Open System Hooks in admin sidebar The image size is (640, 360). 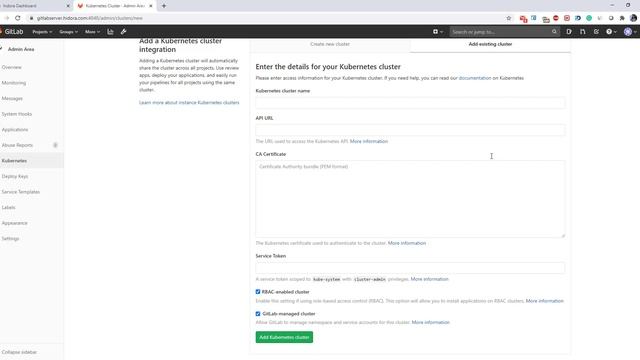(x=17, y=114)
